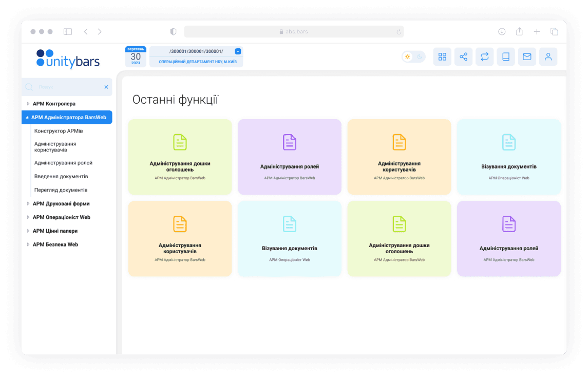588x377 pixels.
Task: Open the green Адміністрування дошки оголошень card
Action: [x=180, y=157]
